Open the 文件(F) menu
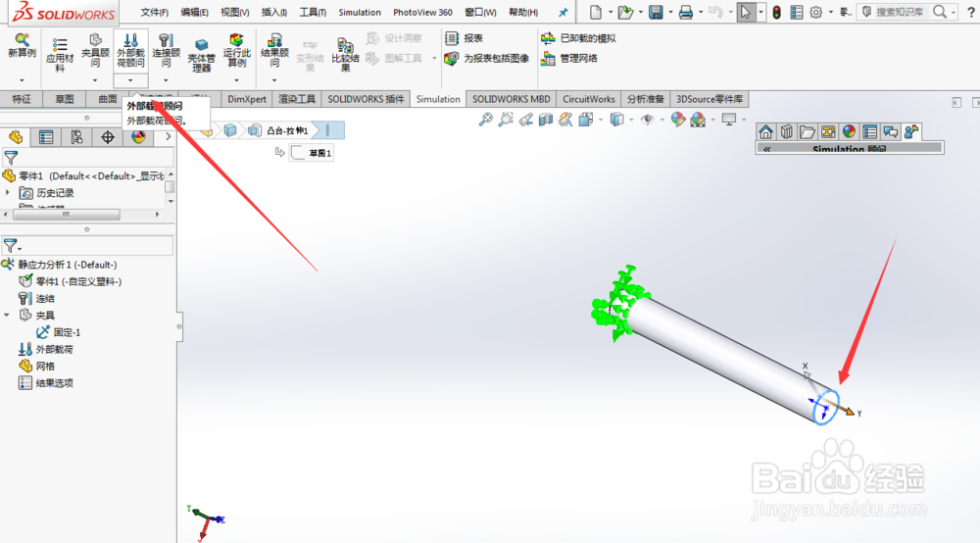Image resolution: width=980 pixels, height=543 pixels. pos(155,13)
